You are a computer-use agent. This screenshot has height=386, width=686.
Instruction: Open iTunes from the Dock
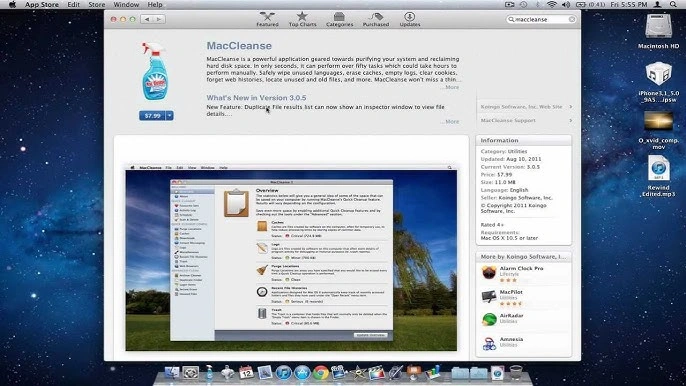(284, 372)
